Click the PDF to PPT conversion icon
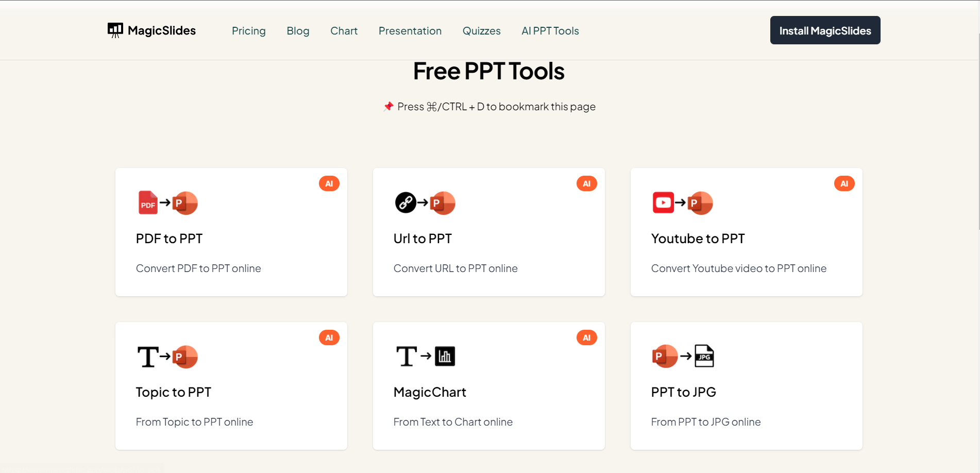This screenshot has width=980, height=473. 167,203
